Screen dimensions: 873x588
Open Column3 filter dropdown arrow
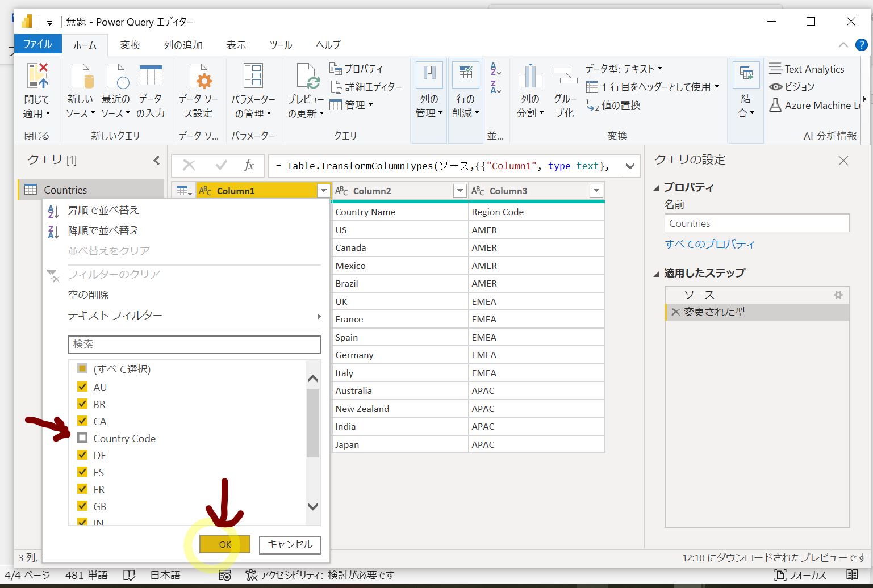click(596, 191)
